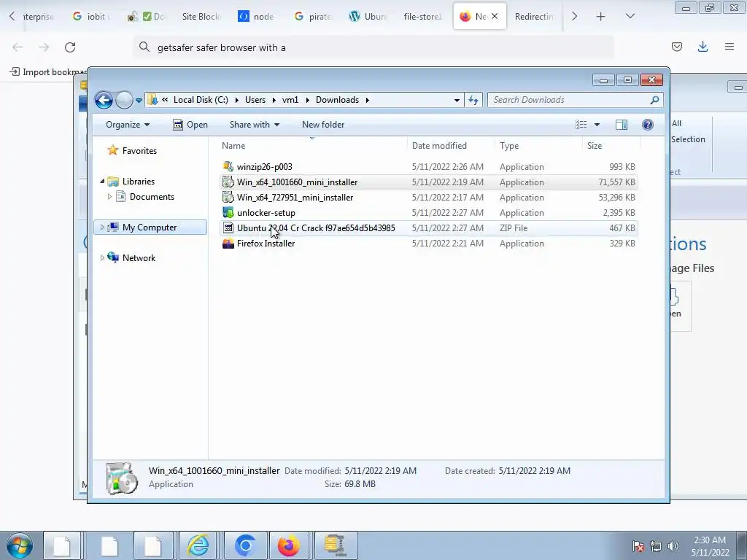Select the winzip26-p003 file icon

228,167
